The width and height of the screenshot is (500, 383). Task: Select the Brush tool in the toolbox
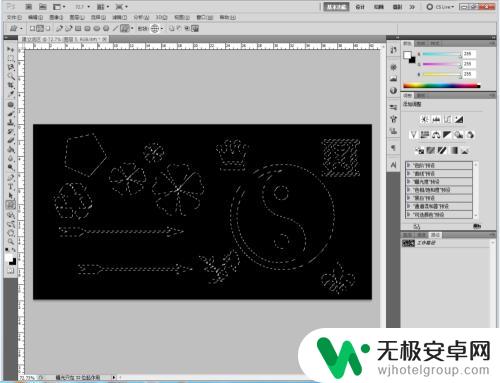(x=11, y=114)
